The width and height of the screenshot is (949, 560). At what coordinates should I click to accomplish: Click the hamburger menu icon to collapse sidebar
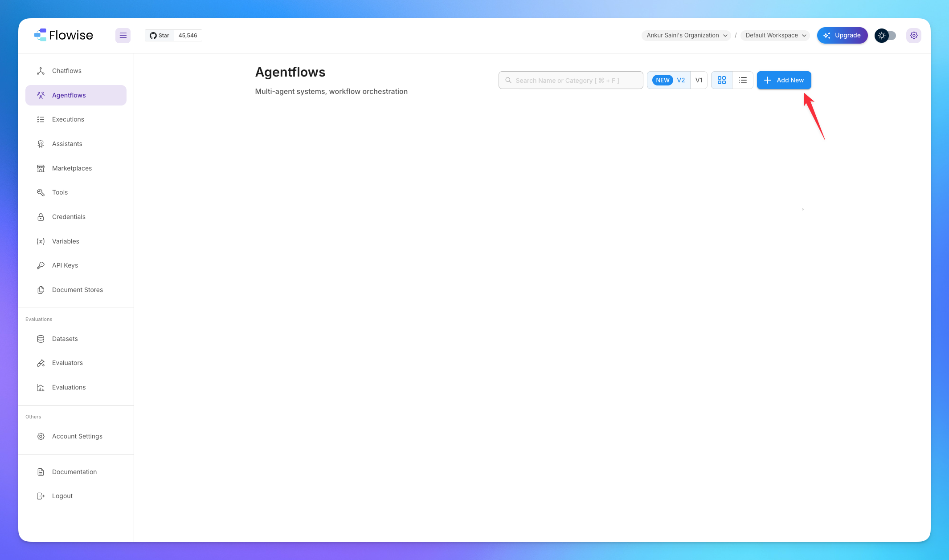pos(123,36)
